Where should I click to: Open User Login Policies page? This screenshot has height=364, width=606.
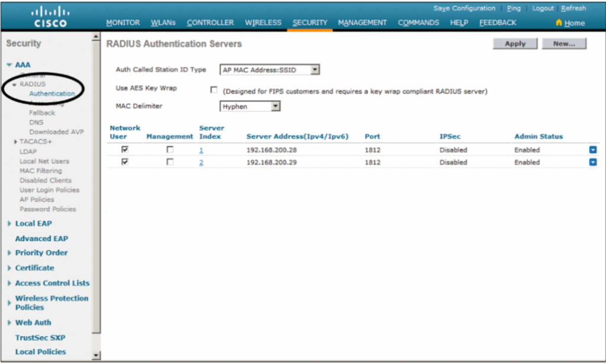(x=50, y=190)
